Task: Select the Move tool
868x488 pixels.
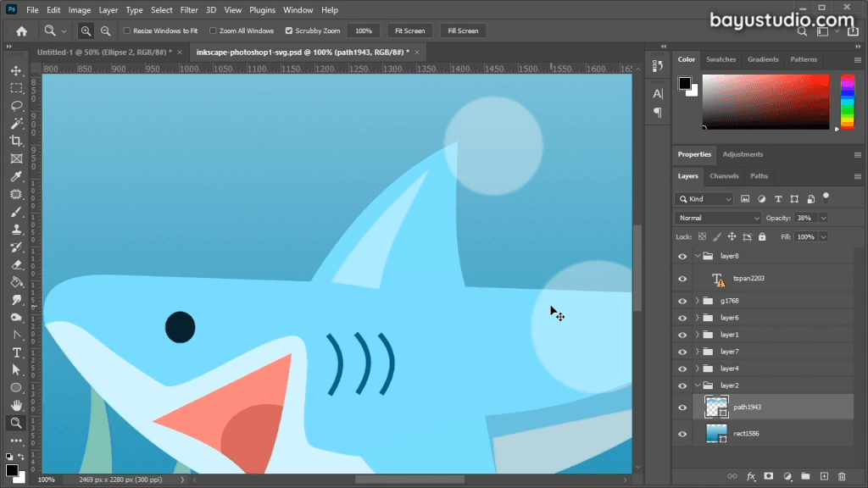Action: [16, 70]
